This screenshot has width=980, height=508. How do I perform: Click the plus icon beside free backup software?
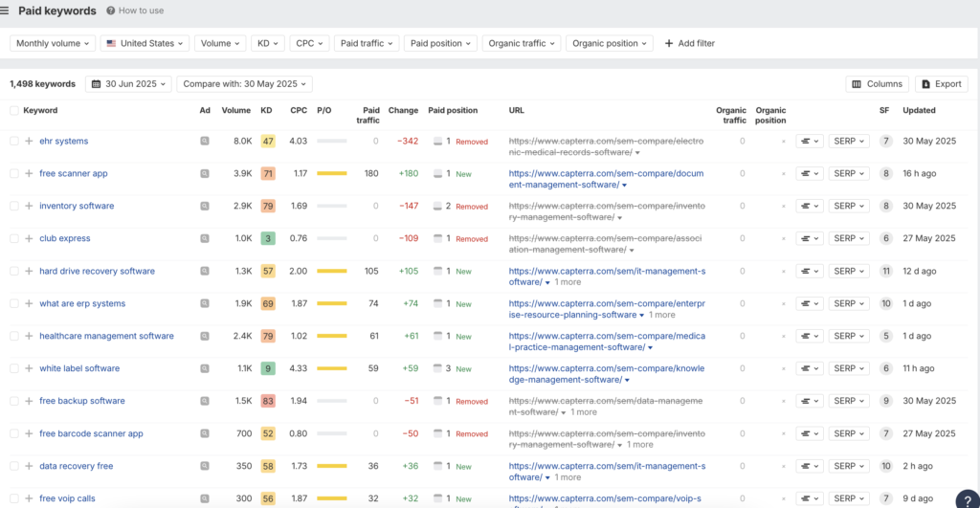pos(29,401)
